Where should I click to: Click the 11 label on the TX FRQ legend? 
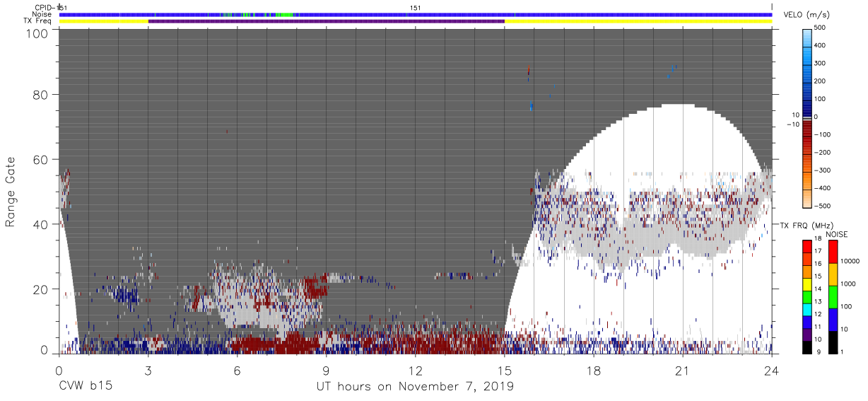[818, 326]
